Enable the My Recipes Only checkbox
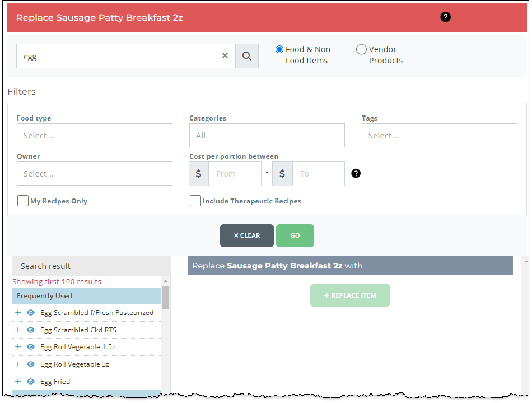The image size is (532, 403). pos(23,200)
